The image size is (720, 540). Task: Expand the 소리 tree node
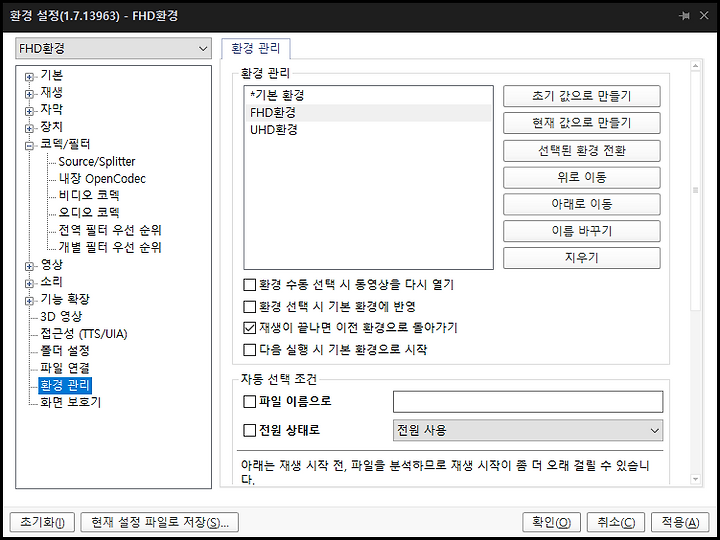pyautogui.click(x=29, y=284)
